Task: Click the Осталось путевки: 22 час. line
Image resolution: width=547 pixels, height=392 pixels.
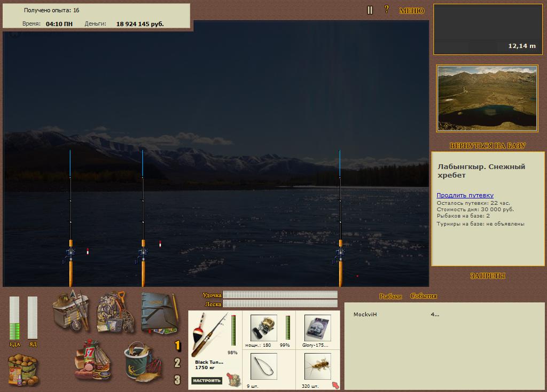Action: point(473,203)
